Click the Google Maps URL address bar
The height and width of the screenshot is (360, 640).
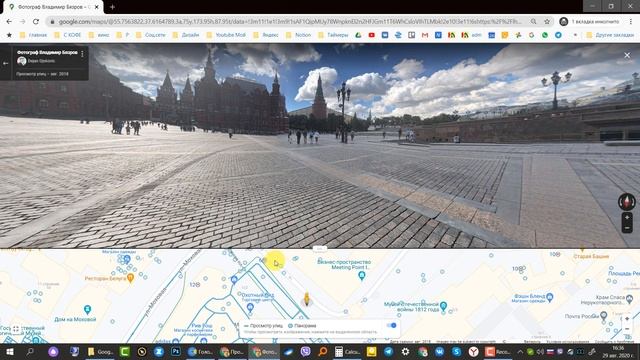(x=290, y=22)
